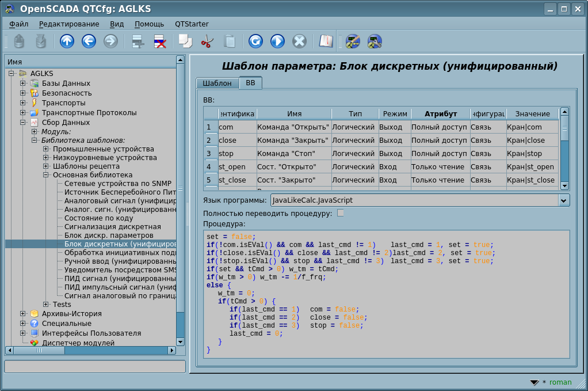Start cyclic refresh with the play icon
Image resolution: width=588 pixels, height=391 pixels.
click(x=277, y=41)
